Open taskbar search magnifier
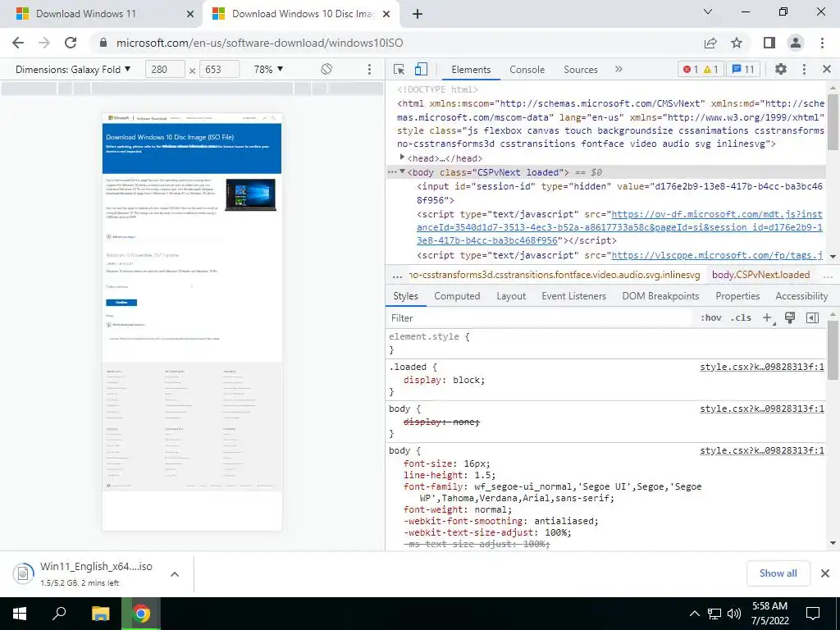This screenshot has height=630, width=840. [x=59, y=614]
